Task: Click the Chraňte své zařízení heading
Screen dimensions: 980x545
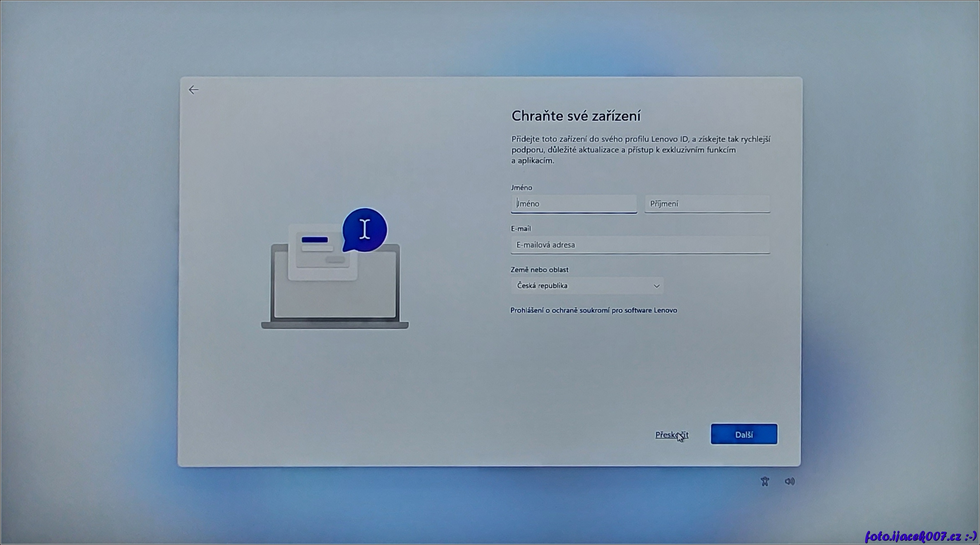Action: click(x=576, y=116)
